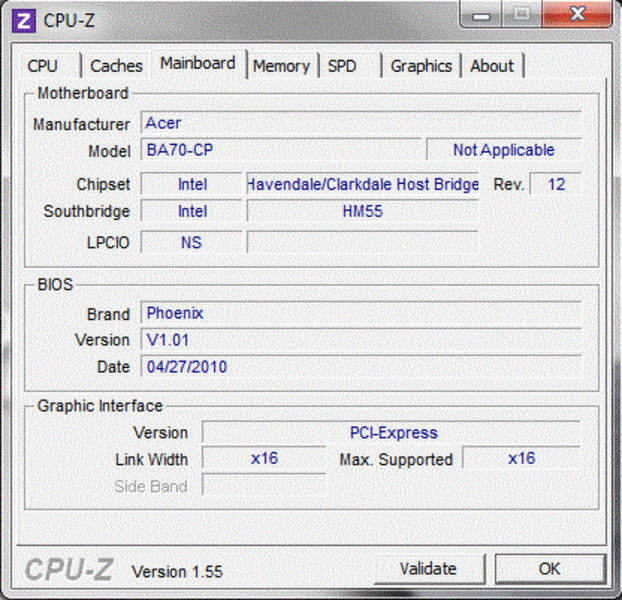Image resolution: width=622 pixels, height=600 pixels.
Task: Select the Manufacturer field showing Acer
Action: [361, 123]
